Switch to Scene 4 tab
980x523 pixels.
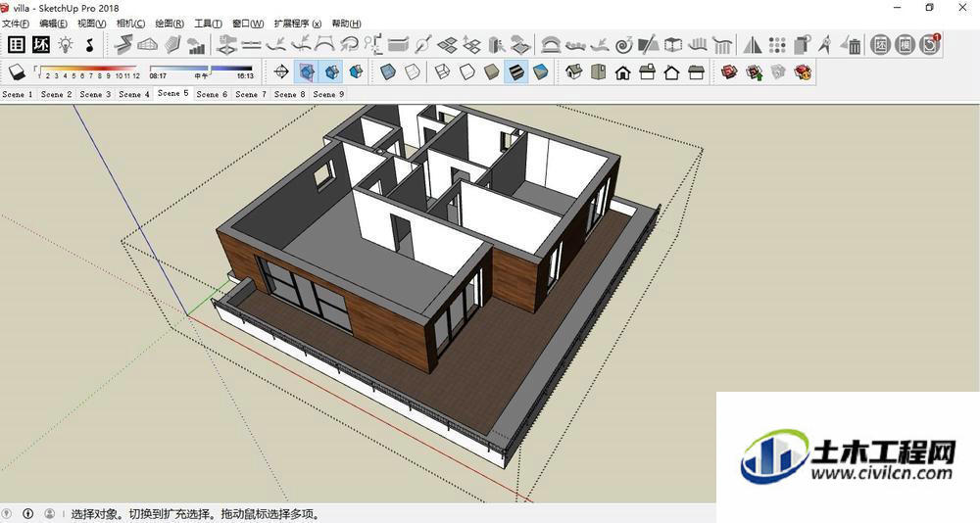coord(134,94)
